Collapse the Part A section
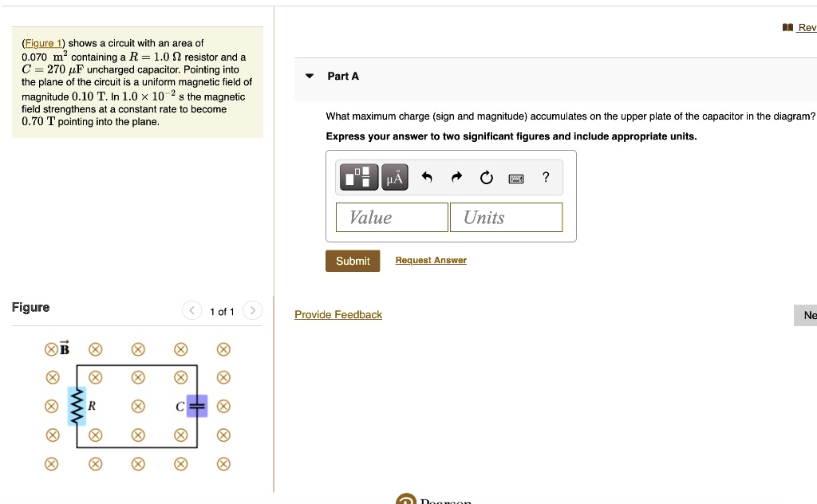Viewport: 817px width, 504px height. point(309,77)
